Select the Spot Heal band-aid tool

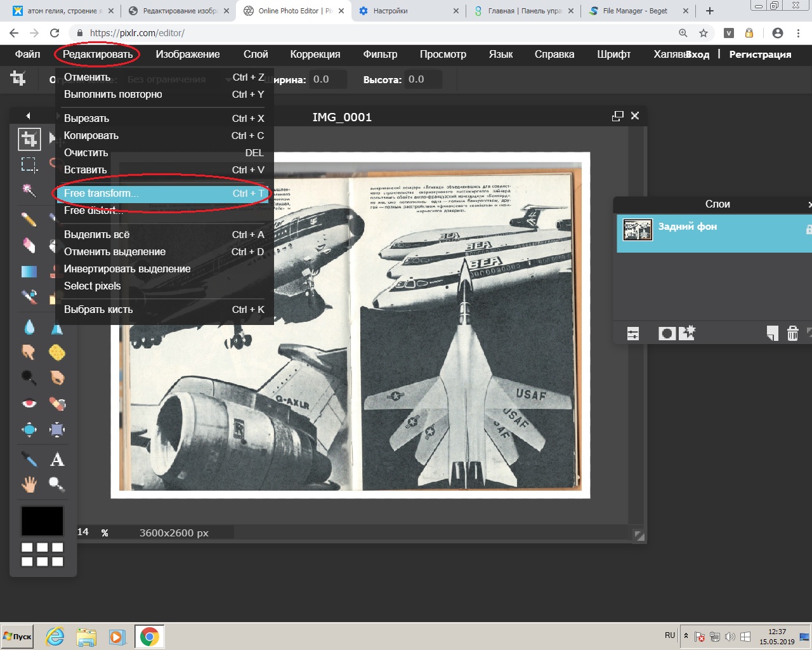coord(57,404)
